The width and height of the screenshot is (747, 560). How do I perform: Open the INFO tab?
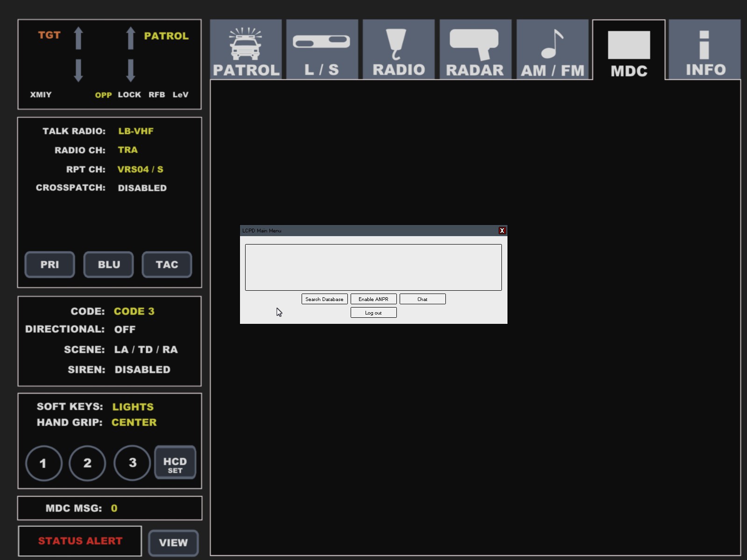705,49
